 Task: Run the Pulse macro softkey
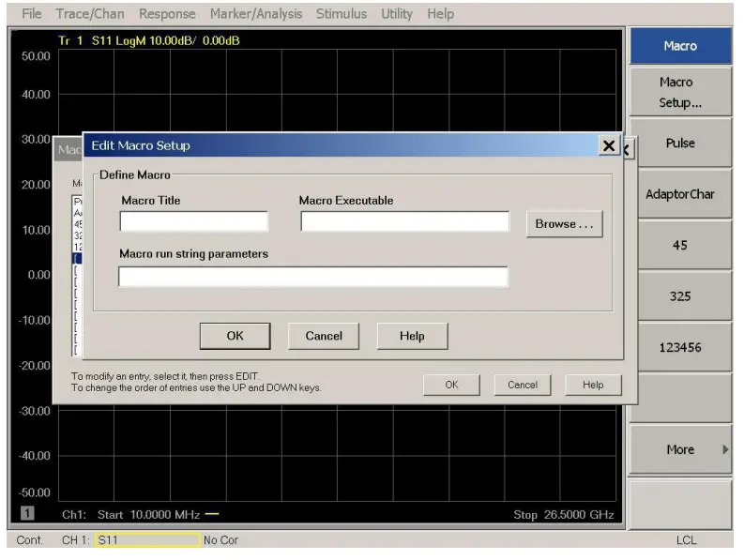680,144
